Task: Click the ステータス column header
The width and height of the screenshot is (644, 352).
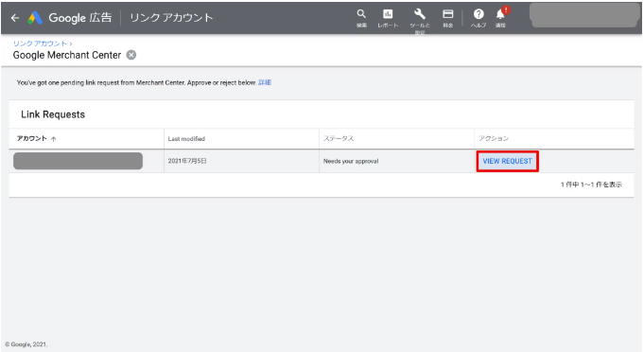Action: pyautogui.click(x=339, y=138)
